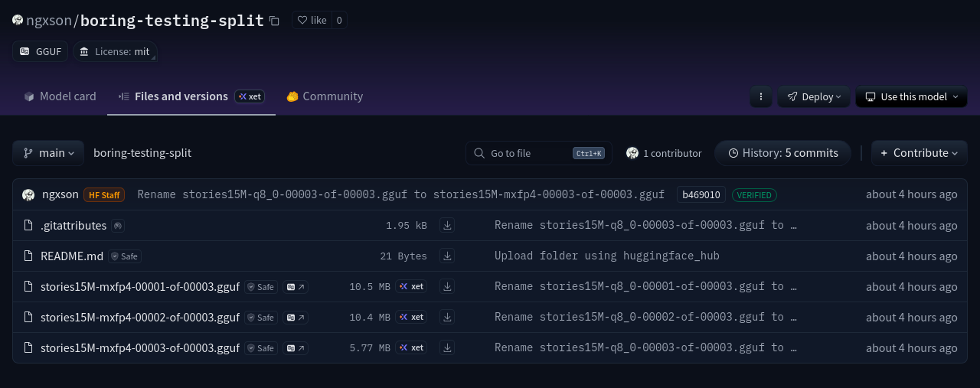Viewport: 980px width, 388px height.
Task: Copy the model name with the copy icon
Action: coord(274,21)
